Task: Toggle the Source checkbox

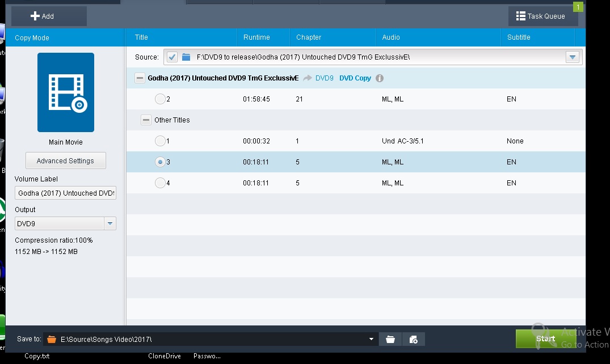Action: tap(173, 57)
